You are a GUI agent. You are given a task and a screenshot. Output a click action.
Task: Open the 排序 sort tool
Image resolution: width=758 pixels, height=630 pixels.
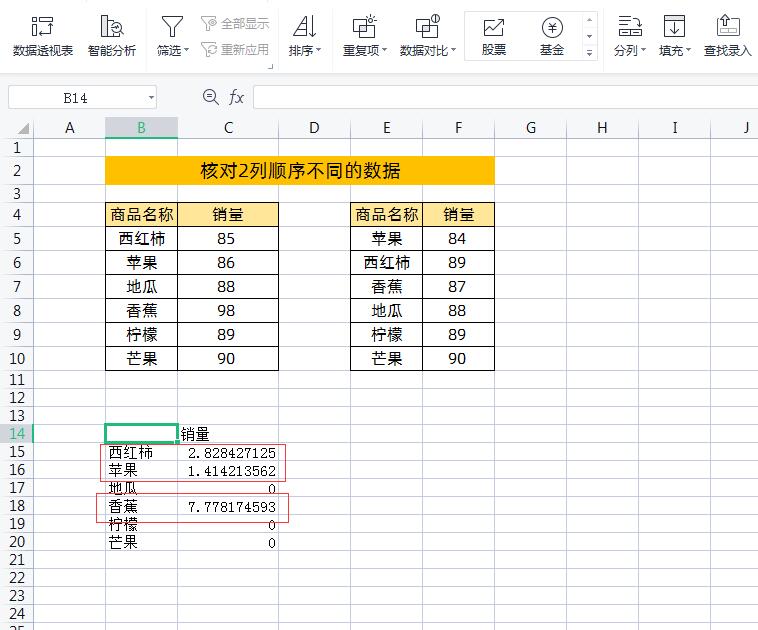coord(305,36)
